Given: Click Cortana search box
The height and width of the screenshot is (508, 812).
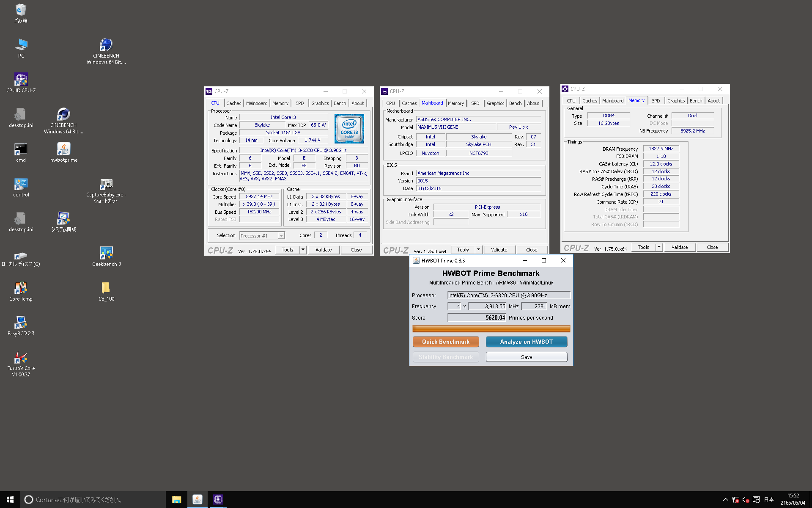Looking at the screenshot, I should click(x=93, y=500).
